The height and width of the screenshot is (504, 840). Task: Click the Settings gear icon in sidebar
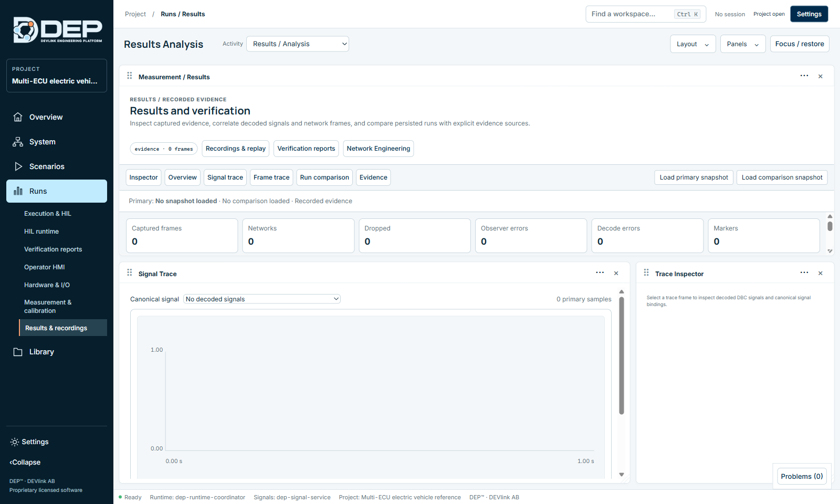click(15, 442)
